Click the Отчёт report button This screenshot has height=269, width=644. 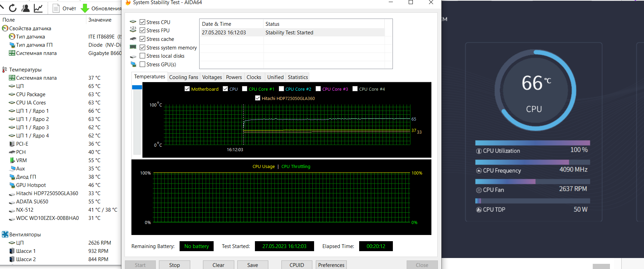pos(65,8)
